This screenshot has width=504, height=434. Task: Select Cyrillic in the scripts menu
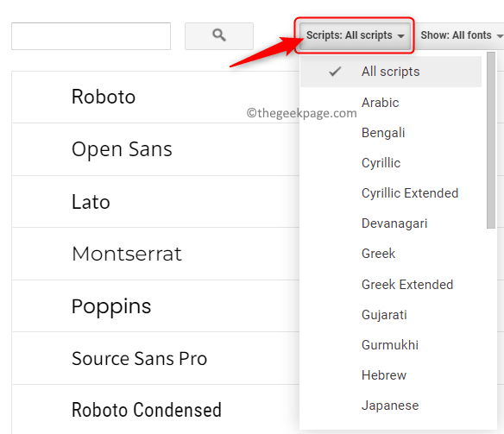coord(391,163)
